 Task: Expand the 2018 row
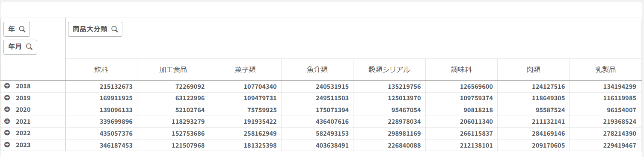7,86
